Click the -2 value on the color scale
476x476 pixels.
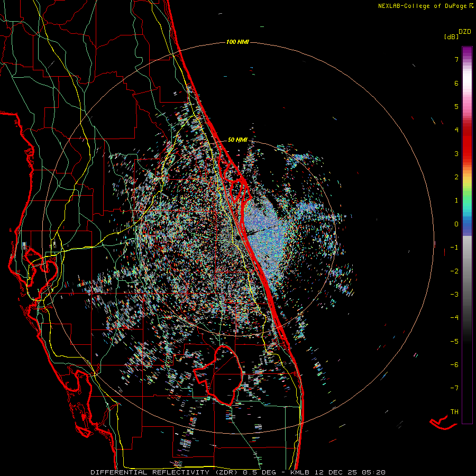pyautogui.click(x=454, y=271)
